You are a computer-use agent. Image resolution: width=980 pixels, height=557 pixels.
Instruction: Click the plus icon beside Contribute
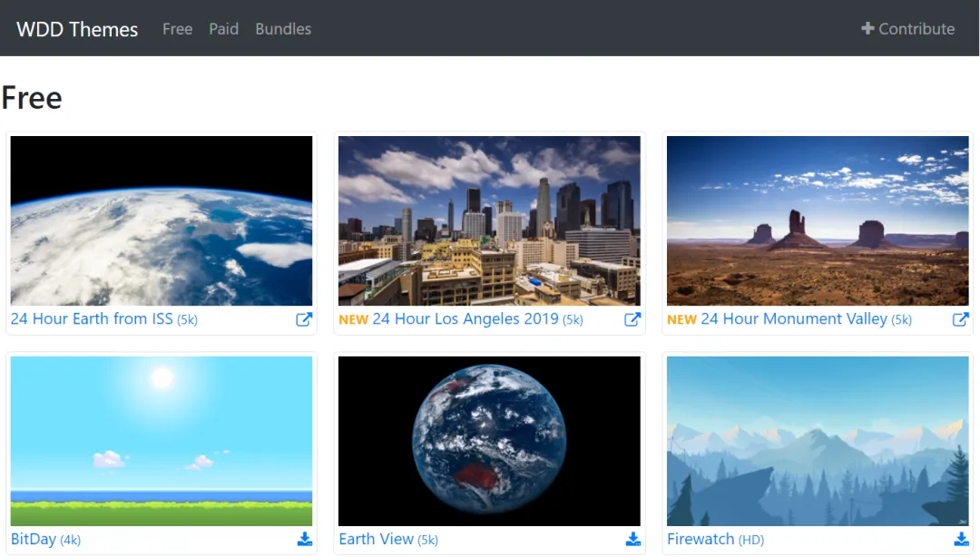click(x=867, y=29)
